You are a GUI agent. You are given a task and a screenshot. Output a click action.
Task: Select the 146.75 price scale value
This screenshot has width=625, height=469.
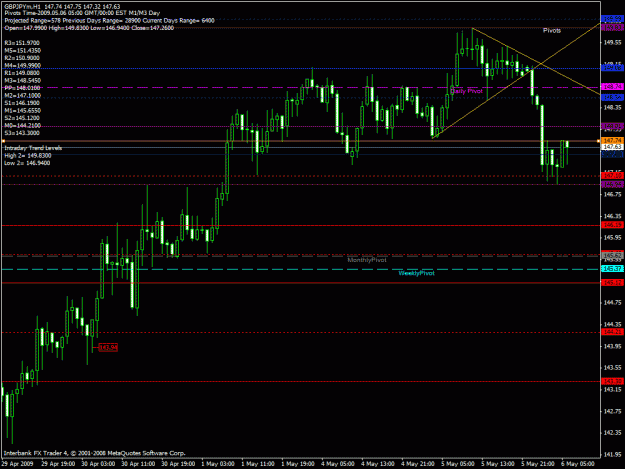click(613, 194)
